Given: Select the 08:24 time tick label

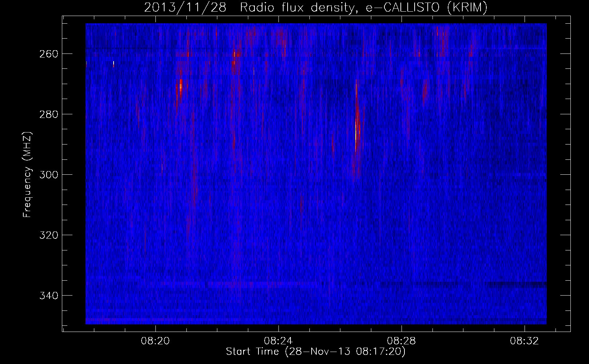Looking at the screenshot, I should 278,341.
